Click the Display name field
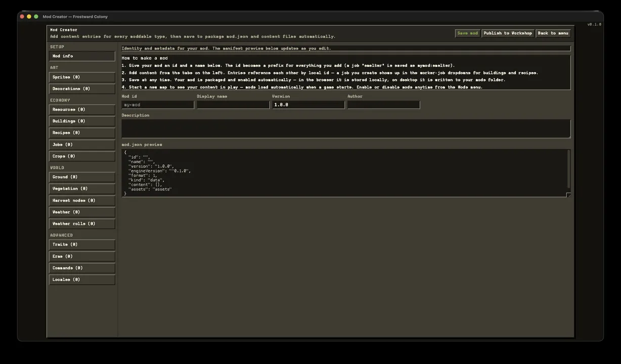This screenshot has width=621, height=364. [x=233, y=105]
